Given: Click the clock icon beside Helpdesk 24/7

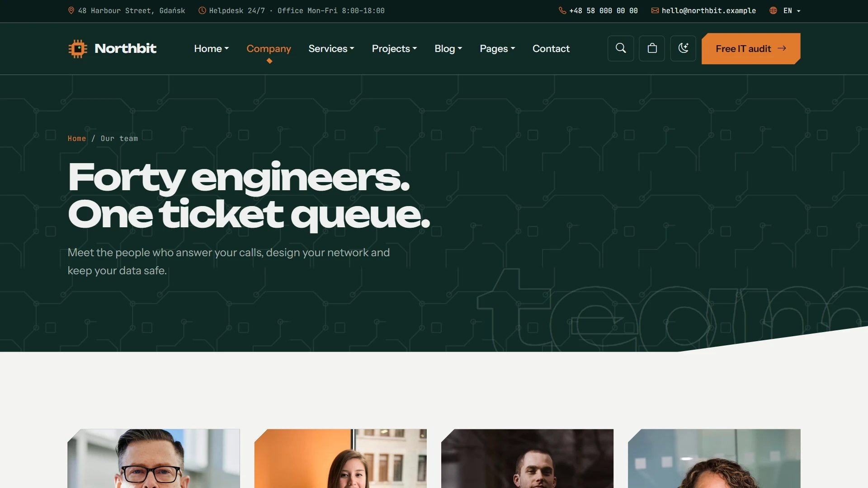Looking at the screenshot, I should tap(202, 10).
